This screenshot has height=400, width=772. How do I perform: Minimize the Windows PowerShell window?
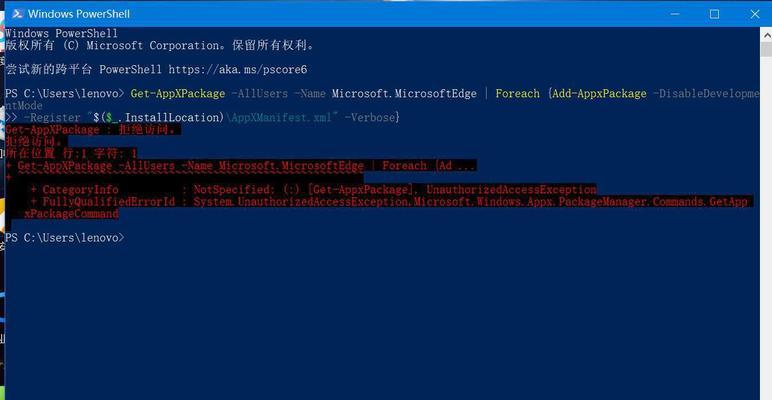[675, 14]
